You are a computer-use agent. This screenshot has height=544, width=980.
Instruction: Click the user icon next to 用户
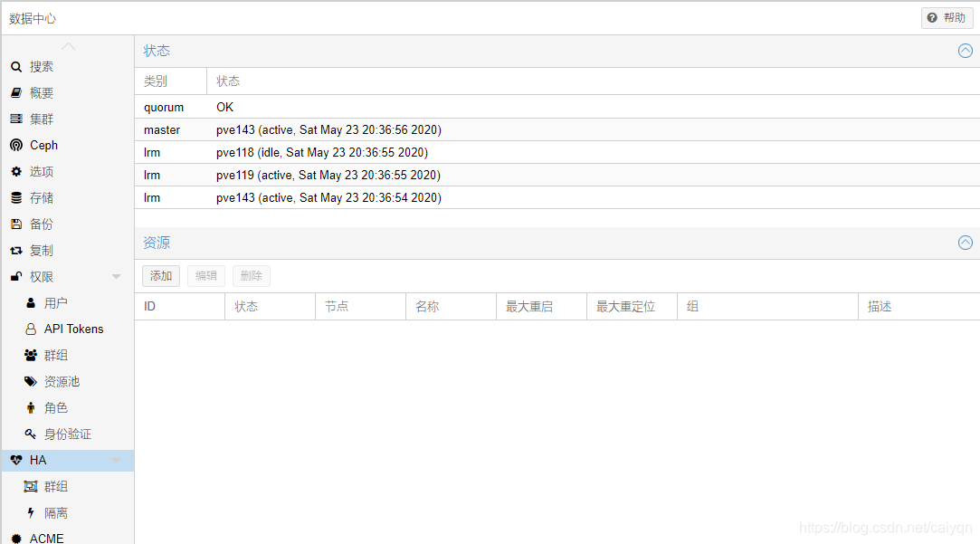point(31,302)
